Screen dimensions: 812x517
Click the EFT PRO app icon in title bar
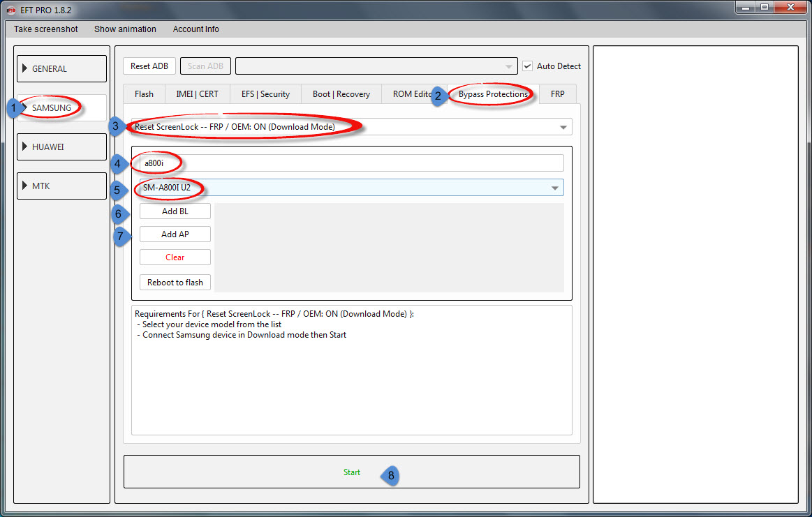[x=11, y=10]
